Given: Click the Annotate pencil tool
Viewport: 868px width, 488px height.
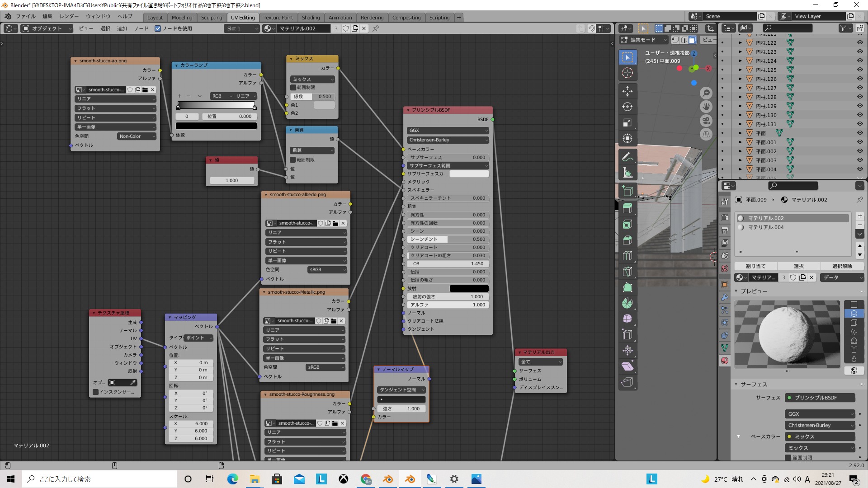Looking at the screenshot, I should pyautogui.click(x=627, y=157).
